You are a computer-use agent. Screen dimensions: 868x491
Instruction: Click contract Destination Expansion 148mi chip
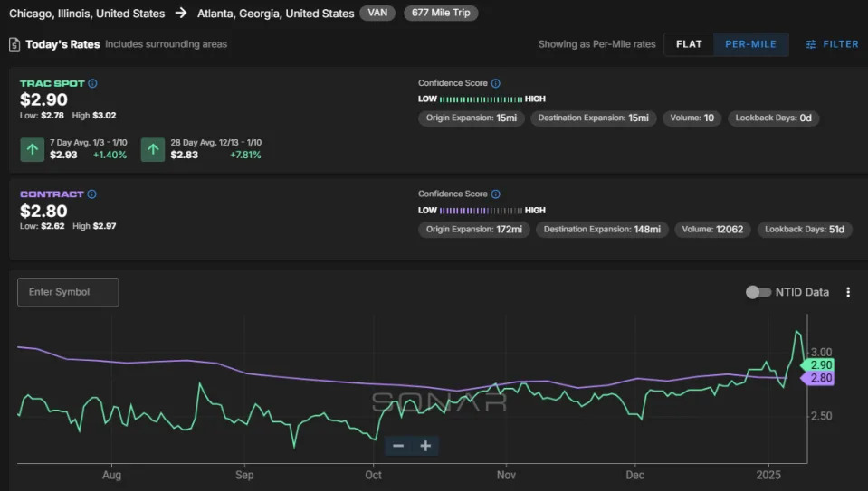coord(602,230)
